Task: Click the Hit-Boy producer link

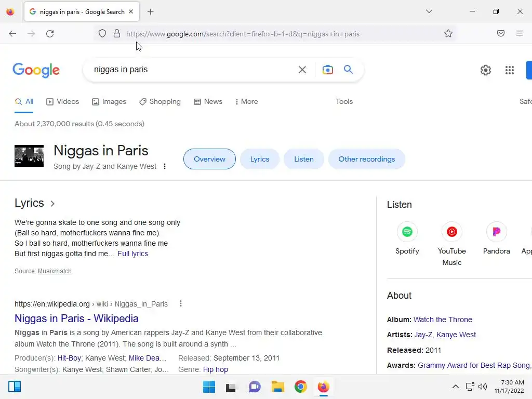Action: pos(69,358)
